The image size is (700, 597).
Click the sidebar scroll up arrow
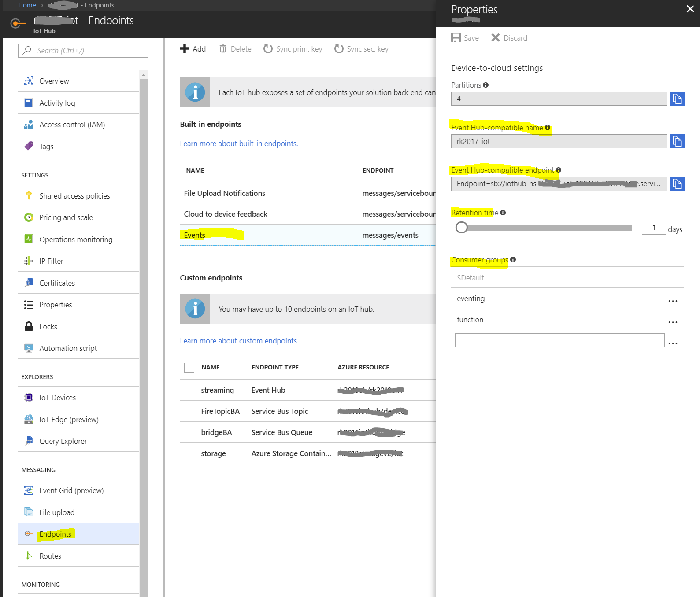144,75
